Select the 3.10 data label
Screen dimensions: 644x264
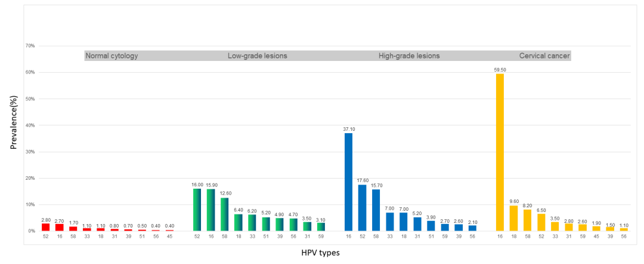321,219
